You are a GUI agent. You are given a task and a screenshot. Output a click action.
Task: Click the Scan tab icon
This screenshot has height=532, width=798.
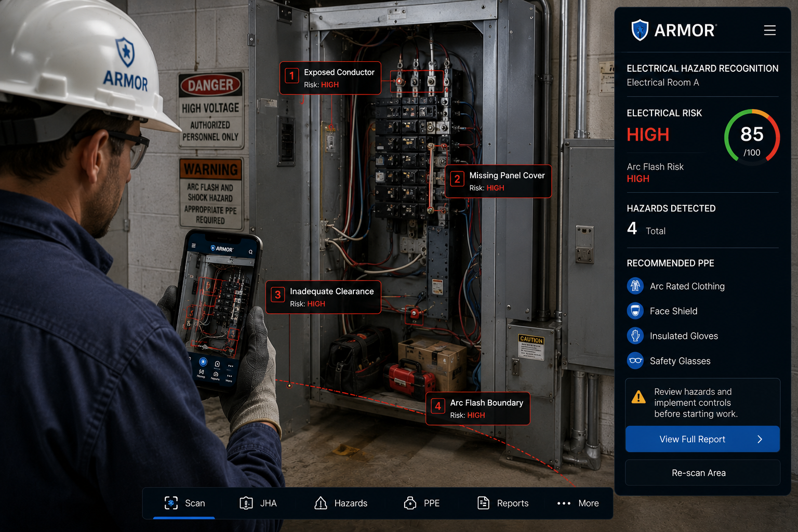pyautogui.click(x=171, y=502)
